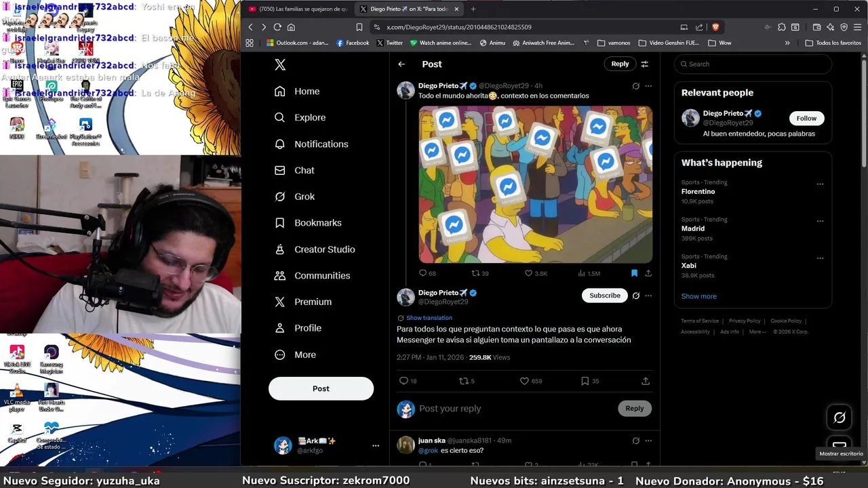Reload the page in the browser

277,27
